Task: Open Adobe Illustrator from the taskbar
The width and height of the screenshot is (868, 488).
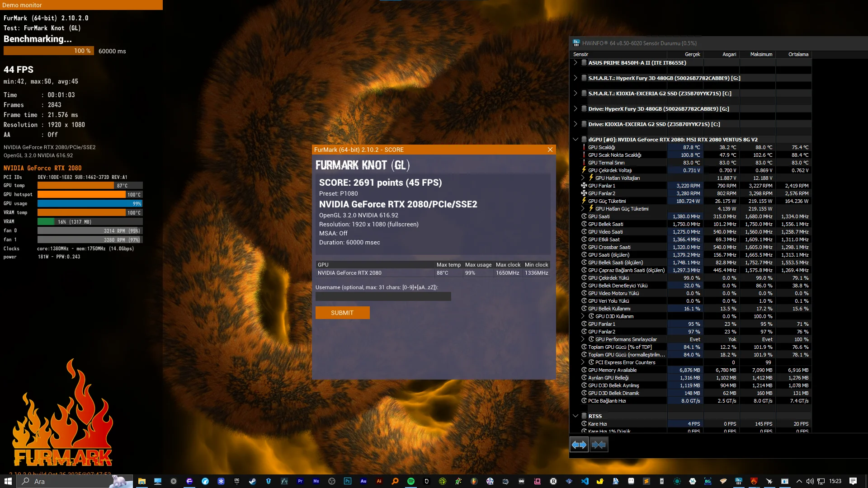Action: [x=379, y=481]
